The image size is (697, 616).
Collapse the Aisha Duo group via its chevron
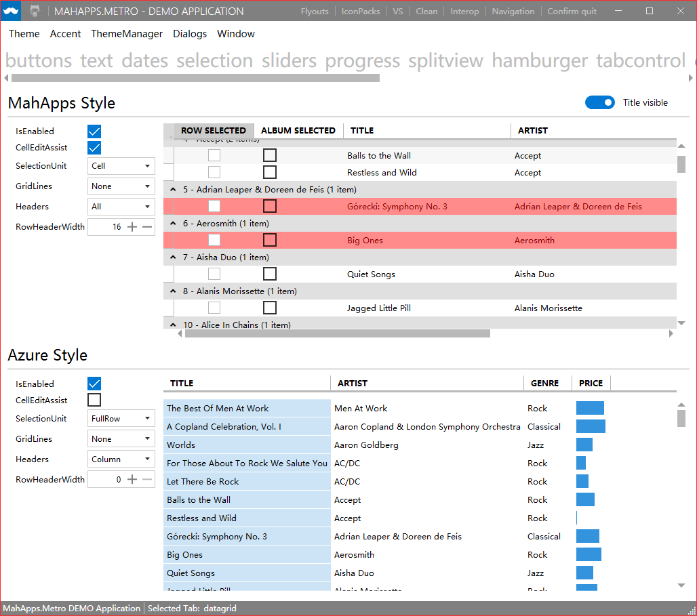tap(172, 257)
